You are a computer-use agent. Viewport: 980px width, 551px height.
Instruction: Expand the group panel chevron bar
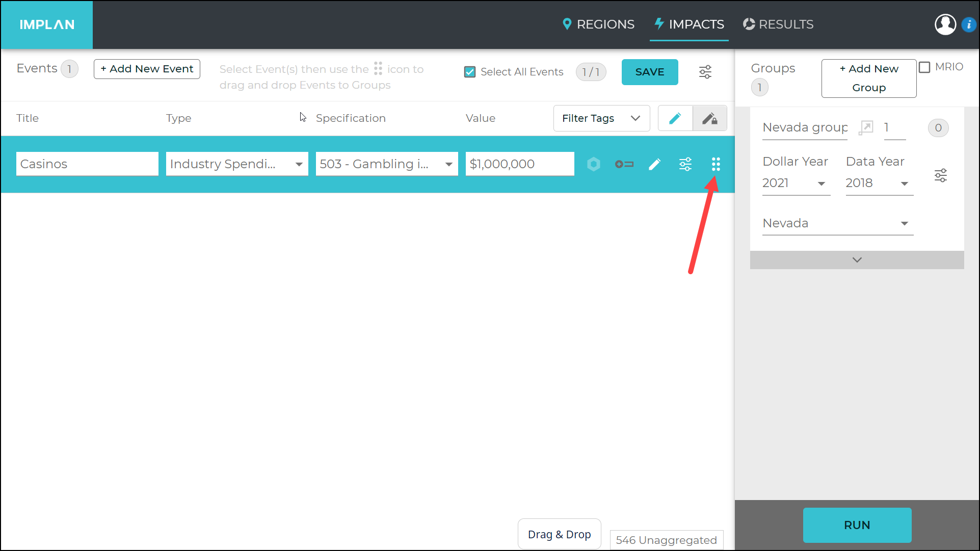(x=857, y=260)
